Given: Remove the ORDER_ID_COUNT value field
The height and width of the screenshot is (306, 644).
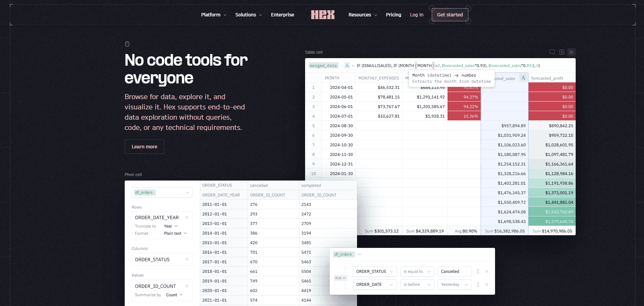Looking at the screenshot, I should click(x=187, y=286).
